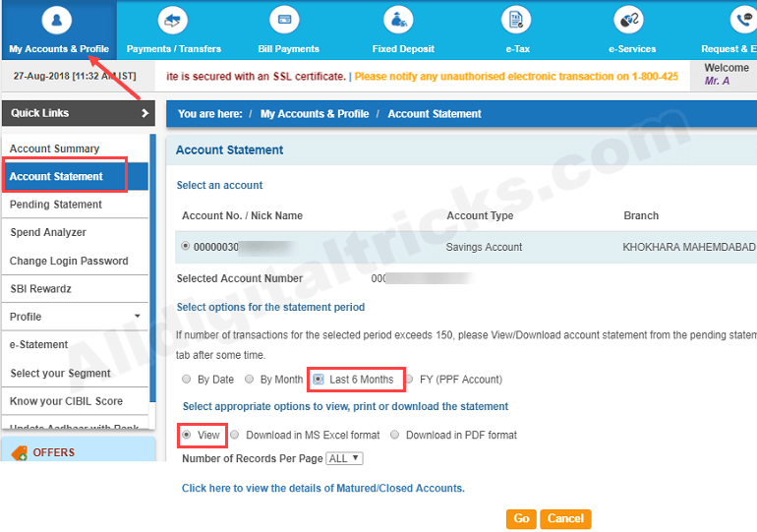Click the Request & Enquiries phone icon
Viewport: 757px width, 532px height.
(x=743, y=21)
